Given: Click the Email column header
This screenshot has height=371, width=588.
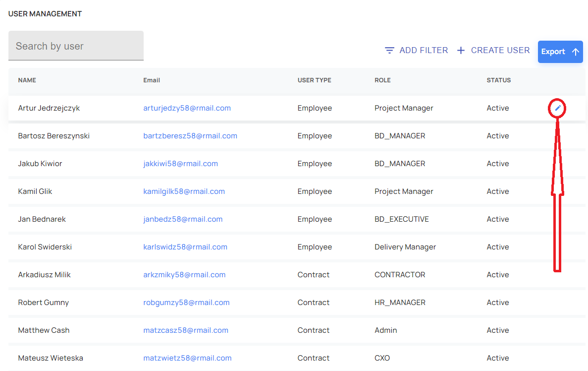Looking at the screenshot, I should click(152, 80).
